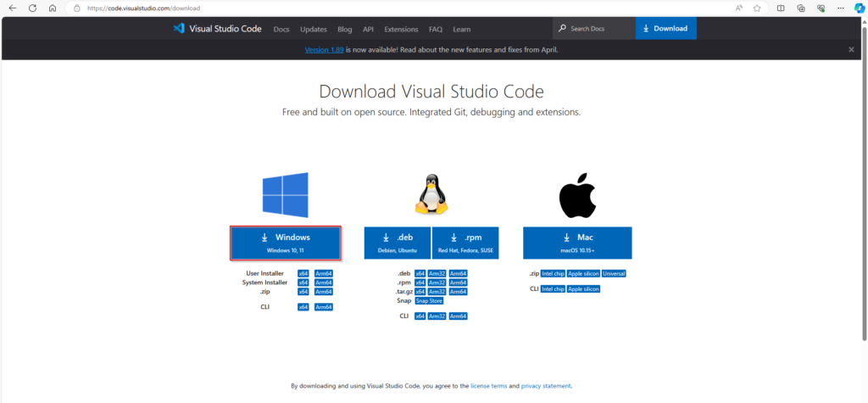
Task: Click the Windows logo image
Action: [x=285, y=194]
